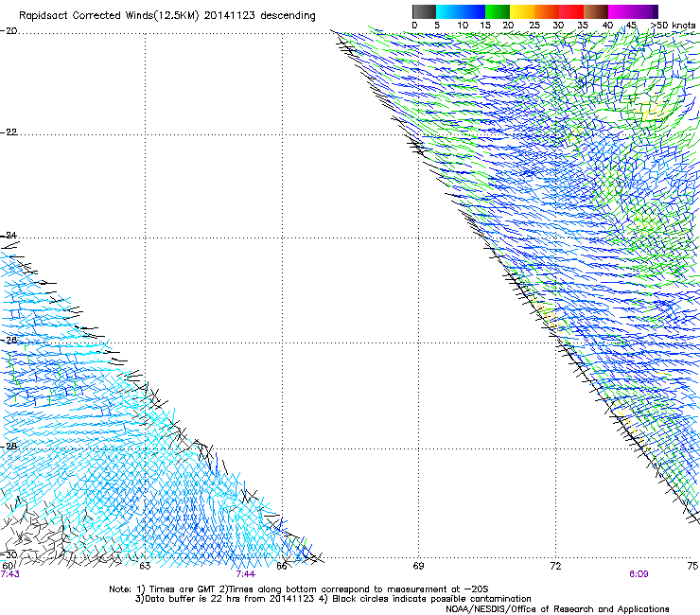Click the '72' longitude label

click(x=555, y=566)
